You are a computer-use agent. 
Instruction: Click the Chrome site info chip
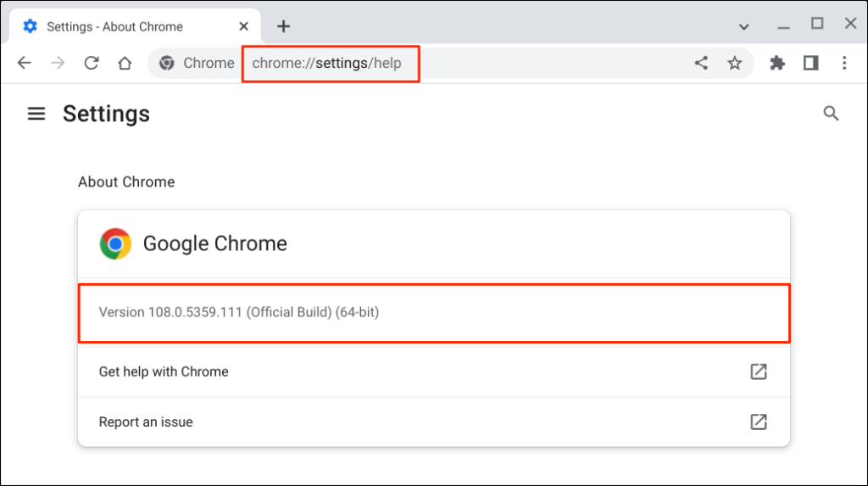(197, 63)
